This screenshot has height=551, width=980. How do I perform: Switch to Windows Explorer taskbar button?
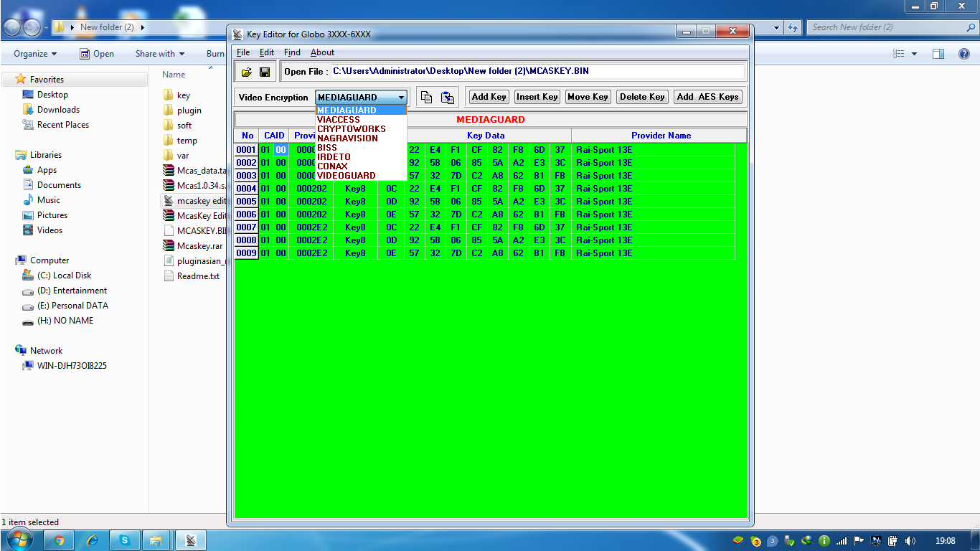pos(156,540)
